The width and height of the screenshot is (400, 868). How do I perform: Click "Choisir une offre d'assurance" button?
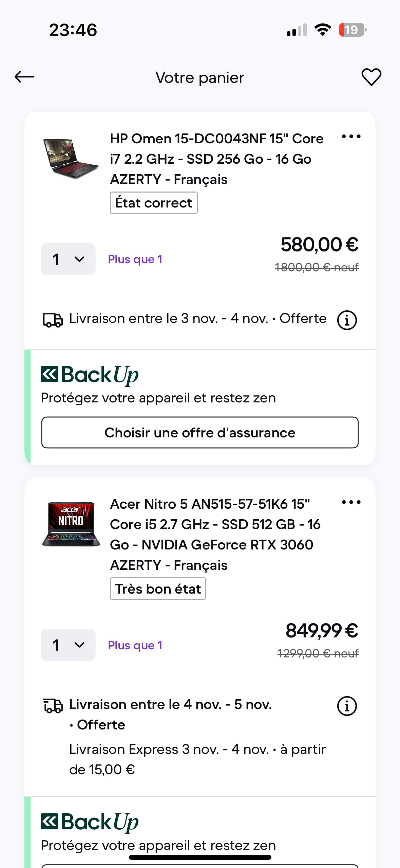click(x=200, y=433)
